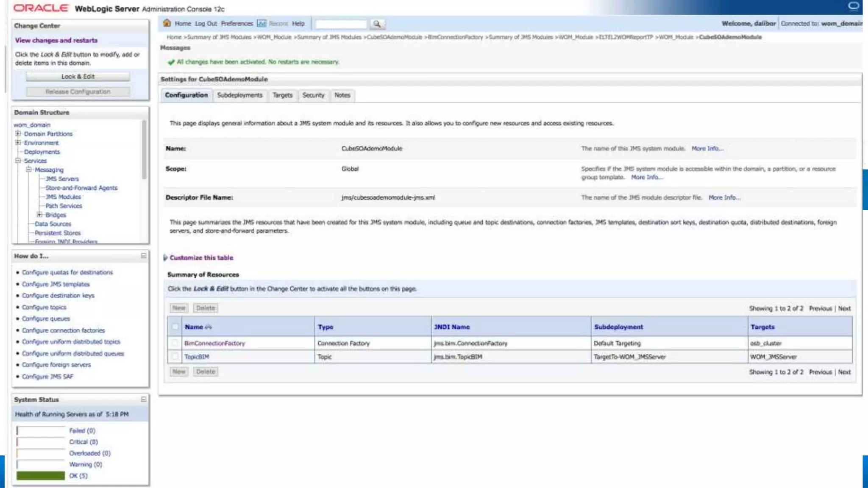Click the green checkmark message icon
The height and width of the screenshot is (488, 868).
pyautogui.click(x=171, y=62)
